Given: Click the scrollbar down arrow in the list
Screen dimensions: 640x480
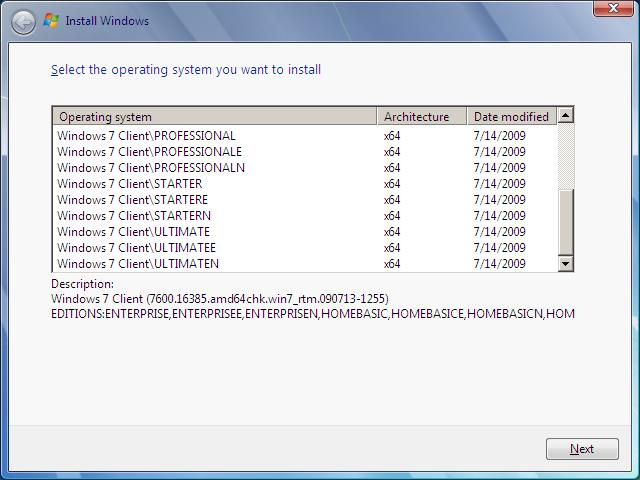Looking at the screenshot, I should point(565,263).
